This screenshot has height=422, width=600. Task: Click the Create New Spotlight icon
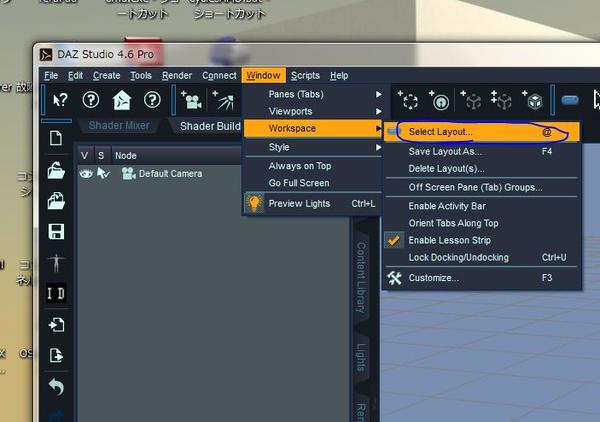[x=223, y=101]
